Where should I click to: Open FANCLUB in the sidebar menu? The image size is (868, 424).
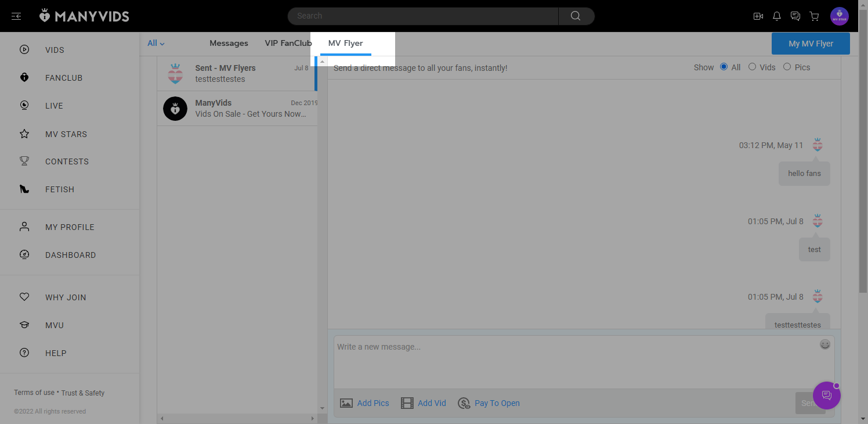point(64,78)
